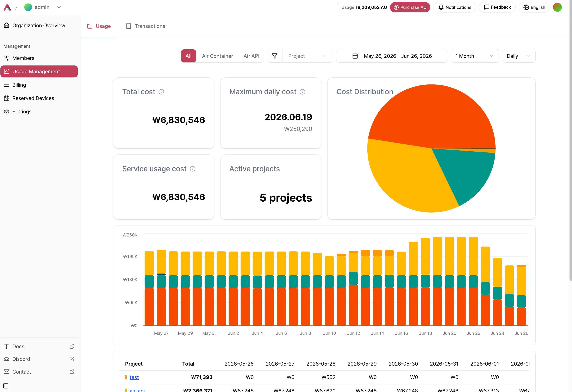Open Docs in the sidebar
This screenshot has height=392, width=572.
click(39, 346)
